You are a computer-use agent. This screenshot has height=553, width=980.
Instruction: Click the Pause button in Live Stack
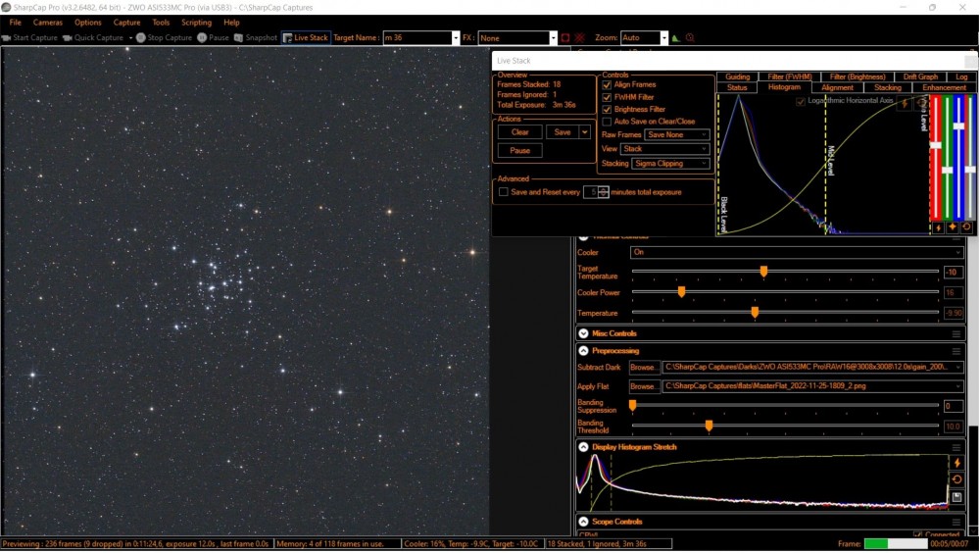(520, 151)
